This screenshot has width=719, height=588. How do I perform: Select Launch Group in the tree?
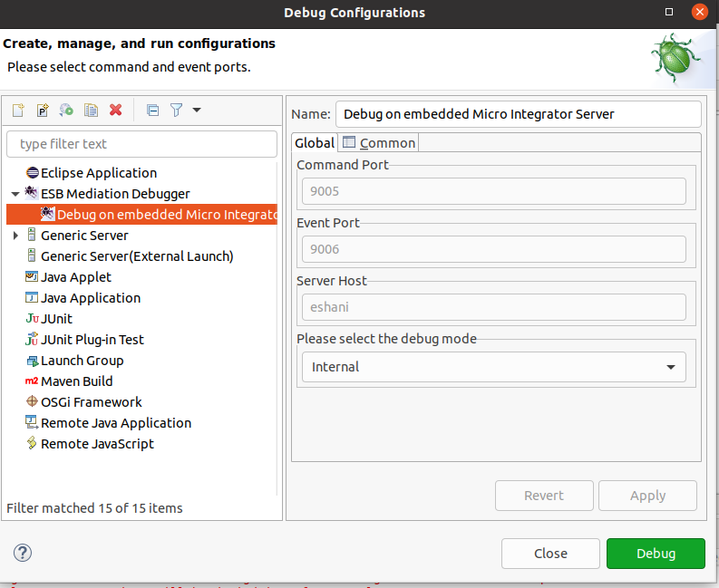83,361
